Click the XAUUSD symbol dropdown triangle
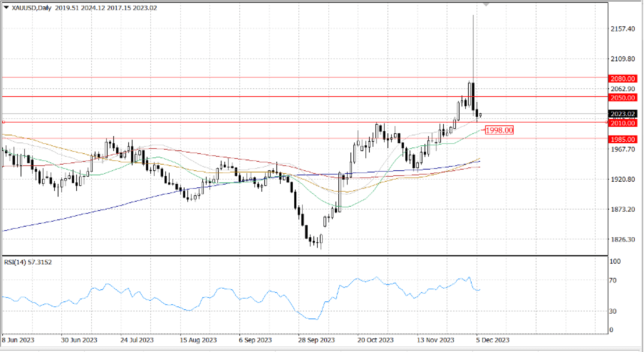Image resolution: width=644 pixels, height=352 pixels. tap(6, 8)
